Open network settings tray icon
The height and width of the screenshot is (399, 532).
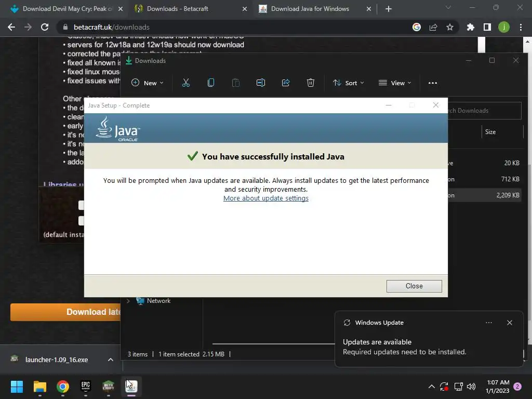pos(458,387)
